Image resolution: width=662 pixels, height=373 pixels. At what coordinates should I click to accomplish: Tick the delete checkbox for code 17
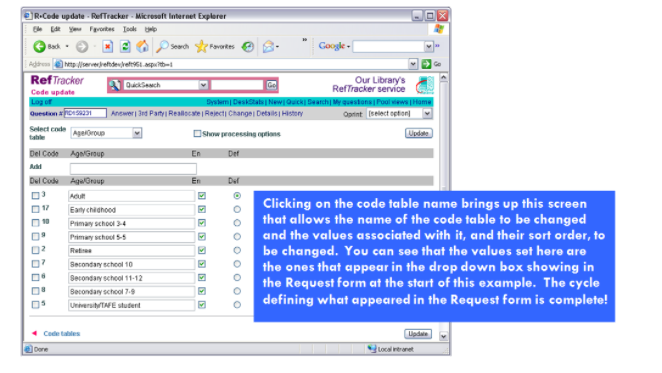coord(35,209)
